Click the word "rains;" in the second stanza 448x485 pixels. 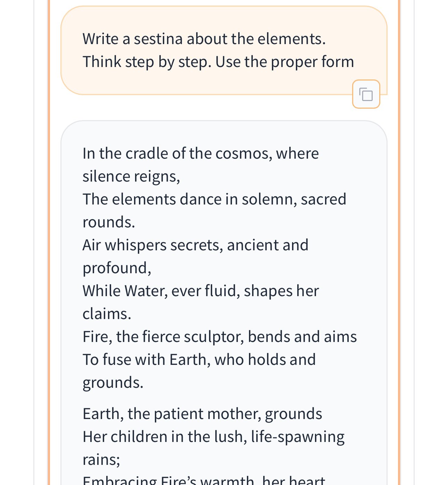(101, 460)
